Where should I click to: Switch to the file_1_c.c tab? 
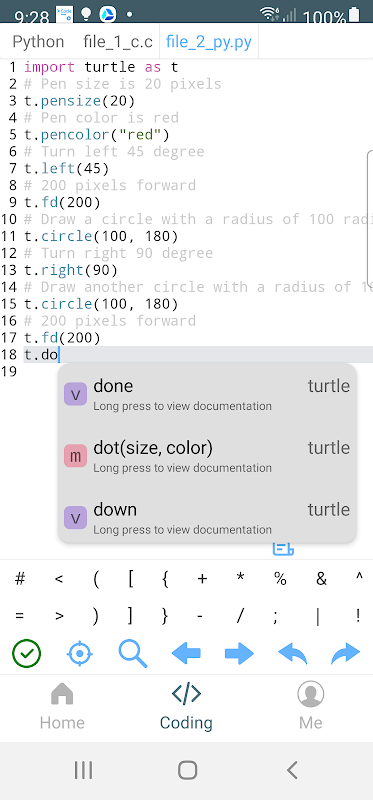pos(118,41)
